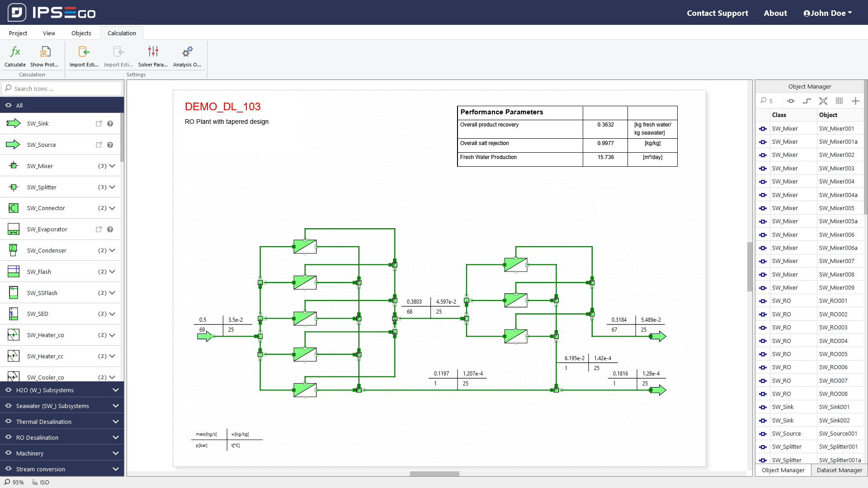Filter units in Object Manager toolbar
The image size is (868, 488).
tap(791, 101)
